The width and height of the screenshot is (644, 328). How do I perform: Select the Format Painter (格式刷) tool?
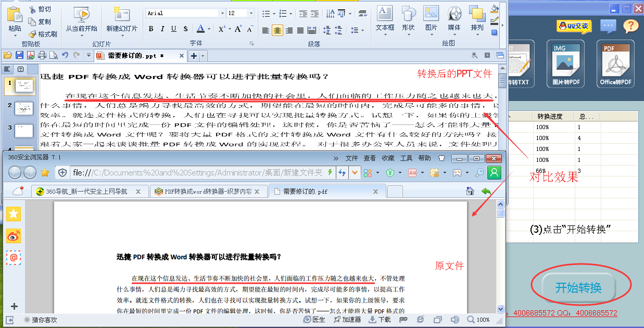click(43, 34)
